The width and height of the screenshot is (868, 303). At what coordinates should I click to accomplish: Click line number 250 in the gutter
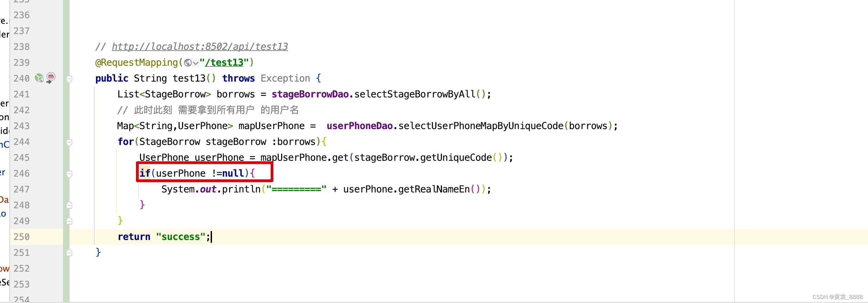coord(22,237)
